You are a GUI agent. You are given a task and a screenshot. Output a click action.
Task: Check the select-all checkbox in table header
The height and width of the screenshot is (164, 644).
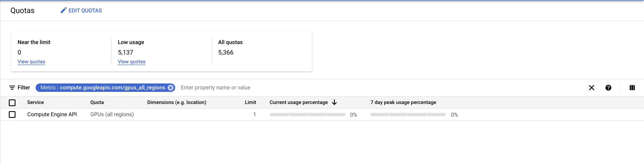pyautogui.click(x=12, y=103)
